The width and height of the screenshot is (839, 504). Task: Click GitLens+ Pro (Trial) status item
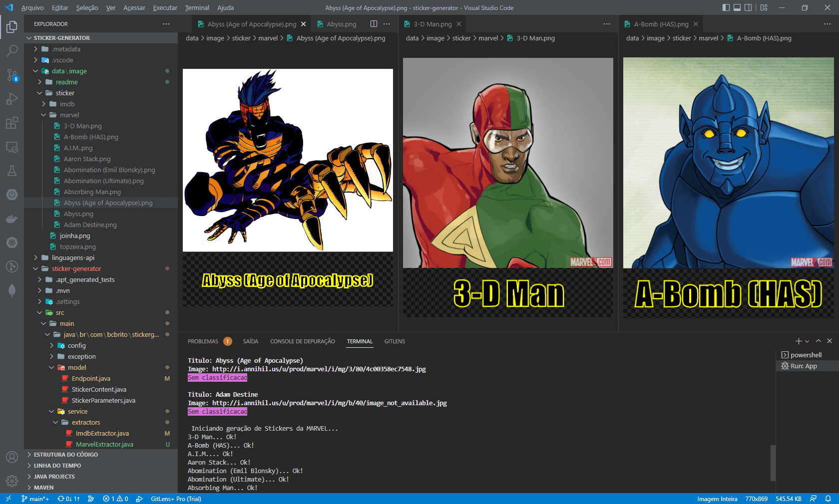pyautogui.click(x=176, y=499)
